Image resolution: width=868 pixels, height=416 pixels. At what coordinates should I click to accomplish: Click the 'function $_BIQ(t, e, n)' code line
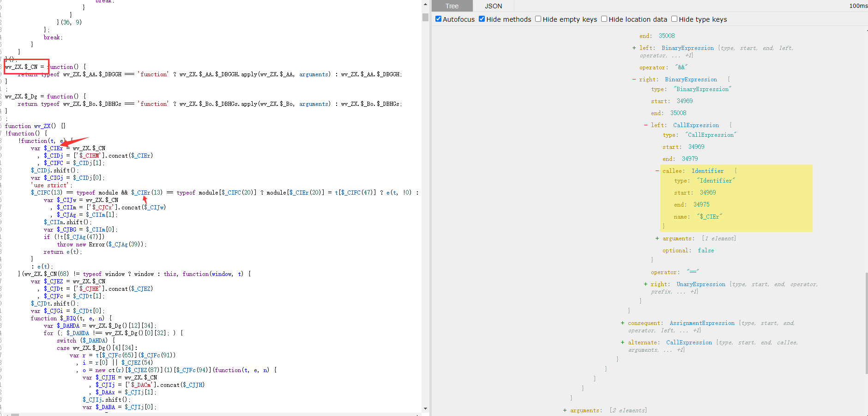71,318
